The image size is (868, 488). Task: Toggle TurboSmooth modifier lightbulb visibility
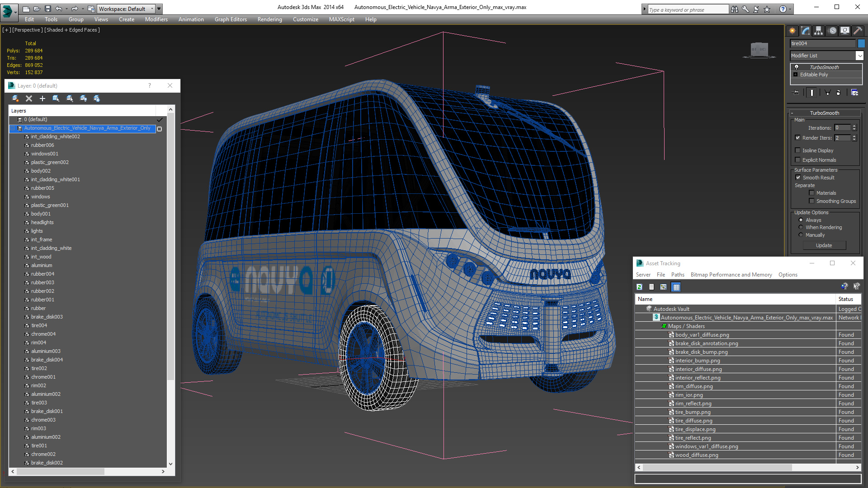797,67
